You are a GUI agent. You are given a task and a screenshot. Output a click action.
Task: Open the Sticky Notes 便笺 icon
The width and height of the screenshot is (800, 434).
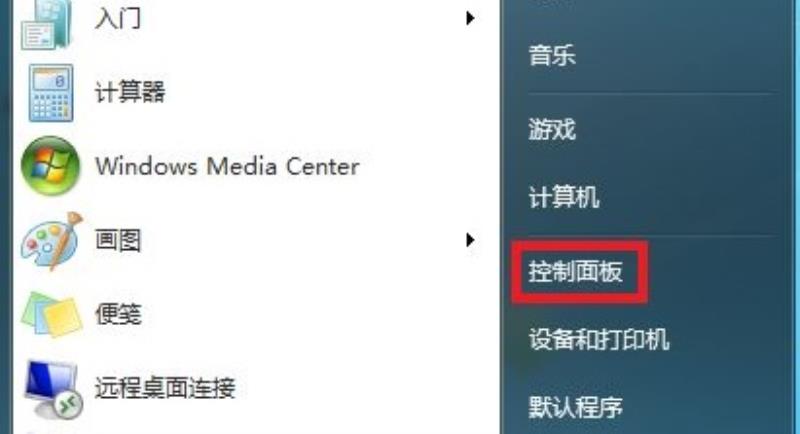52,314
